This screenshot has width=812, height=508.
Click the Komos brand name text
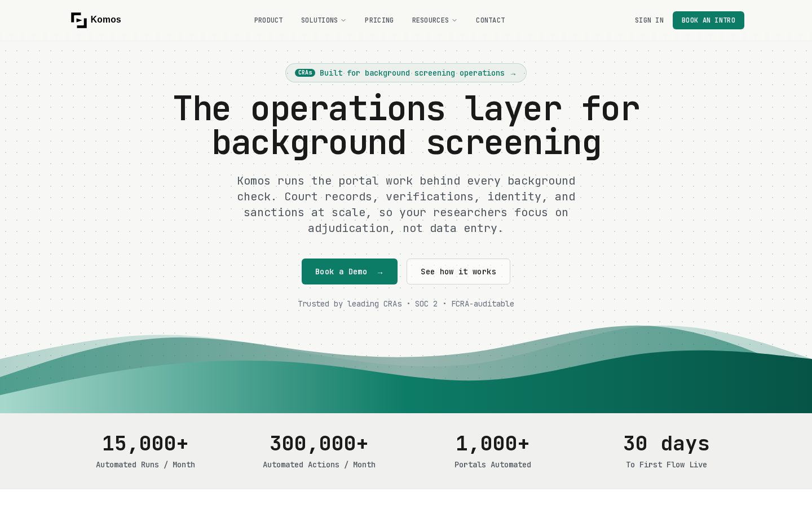click(x=105, y=20)
